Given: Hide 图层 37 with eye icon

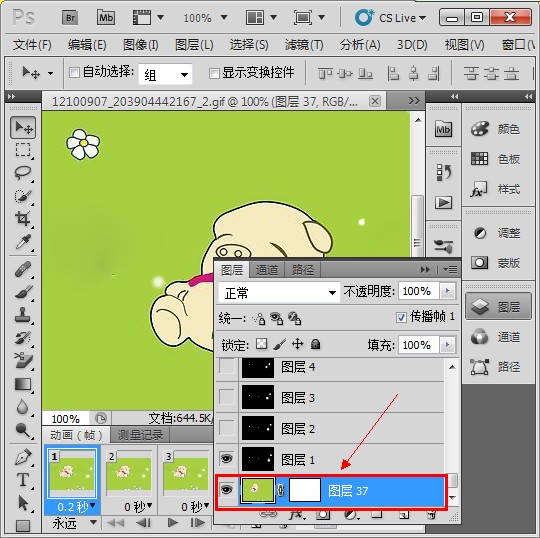Looking at the screenshot, I should pyautogui.click(x=227, y=489).
